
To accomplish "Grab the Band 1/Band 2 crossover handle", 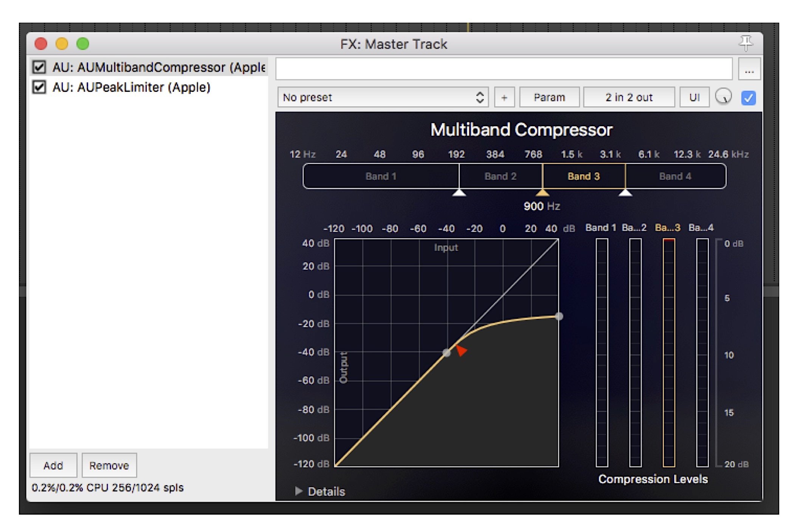I will 459,193.
